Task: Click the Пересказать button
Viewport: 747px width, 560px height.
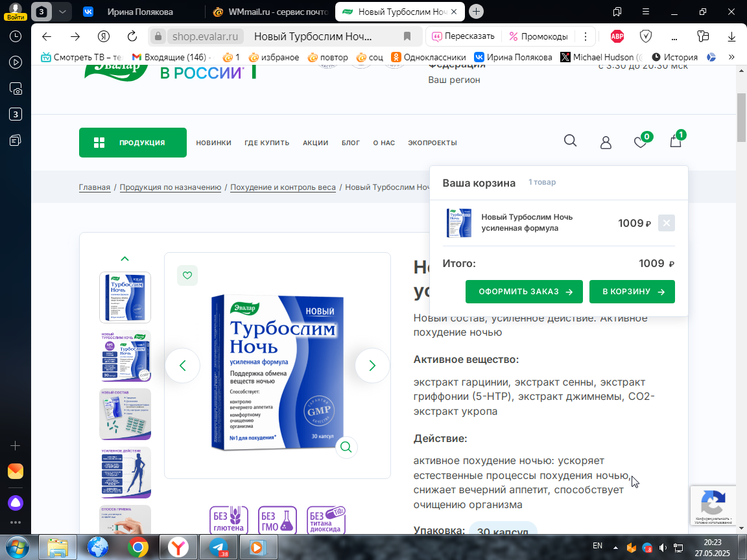Action: pos(463,36)
